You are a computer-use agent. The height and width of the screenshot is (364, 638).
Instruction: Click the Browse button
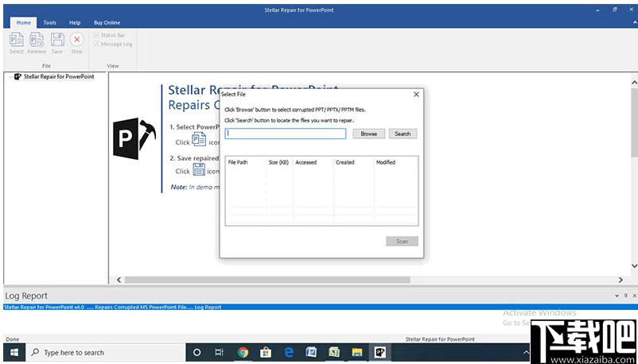coord(368,134)
